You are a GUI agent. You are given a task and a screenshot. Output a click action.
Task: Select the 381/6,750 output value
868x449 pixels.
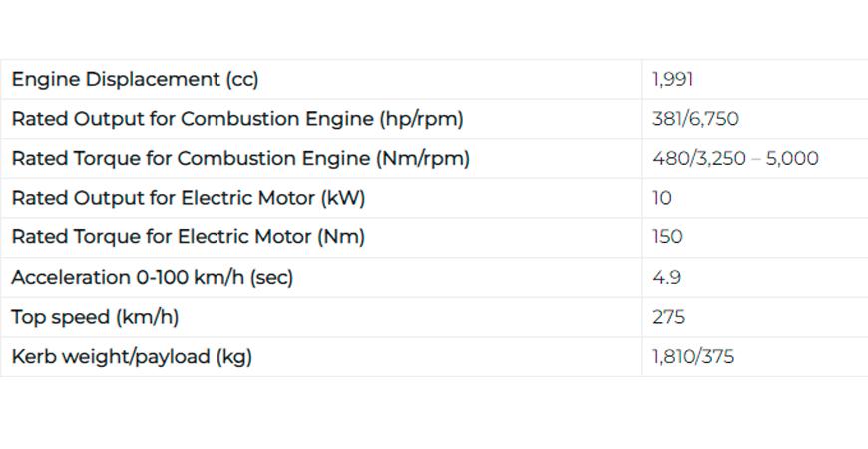695,119
